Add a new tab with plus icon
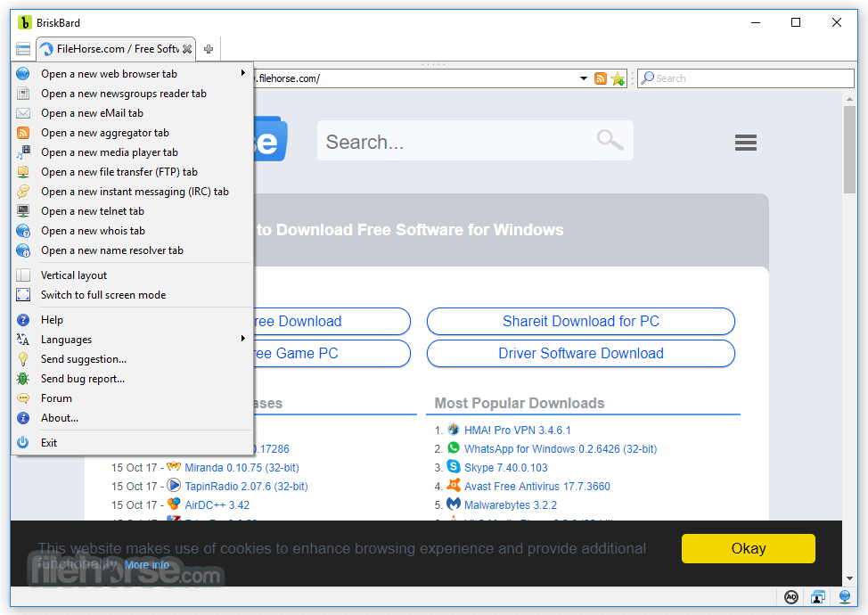The image size is (868, 615). click(209, 49)
